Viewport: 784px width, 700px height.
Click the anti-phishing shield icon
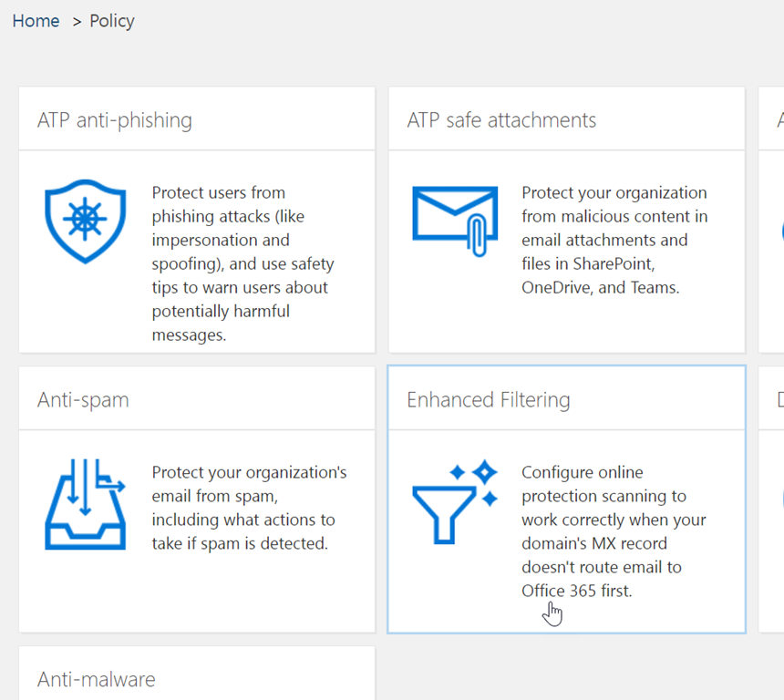85,221
